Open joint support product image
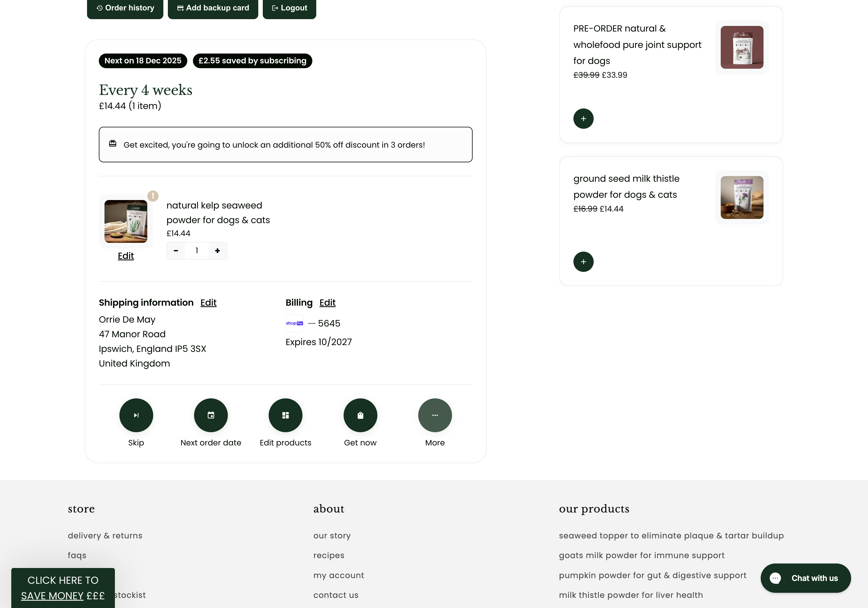The width and height of the screenshot is (868, 608). [x=742, y=47]
